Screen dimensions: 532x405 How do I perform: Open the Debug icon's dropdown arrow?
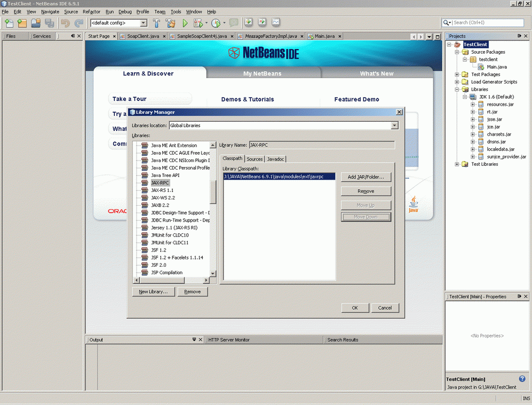click(x=206, y=23)
